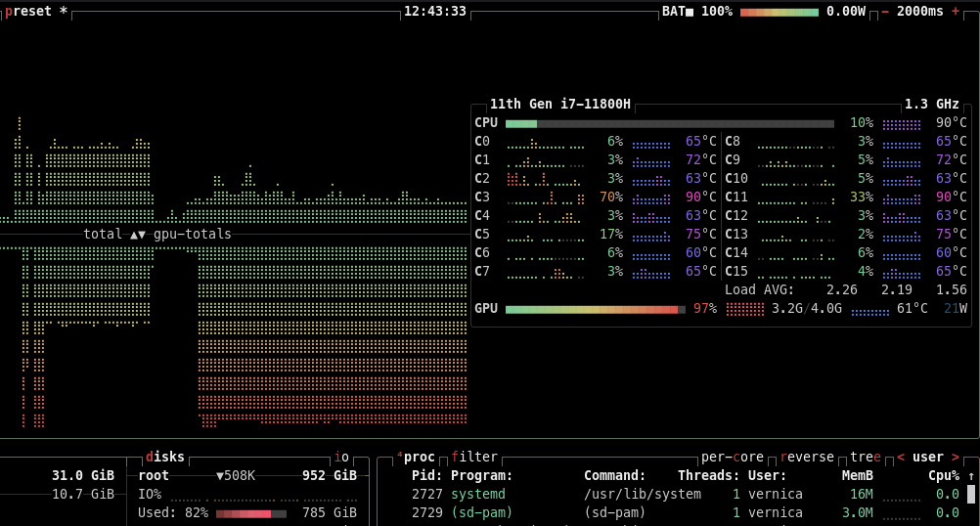The height and width of the screenshot is (526, 980).
Task: Click the process list scroll up arrow
Action: [971, 476]
